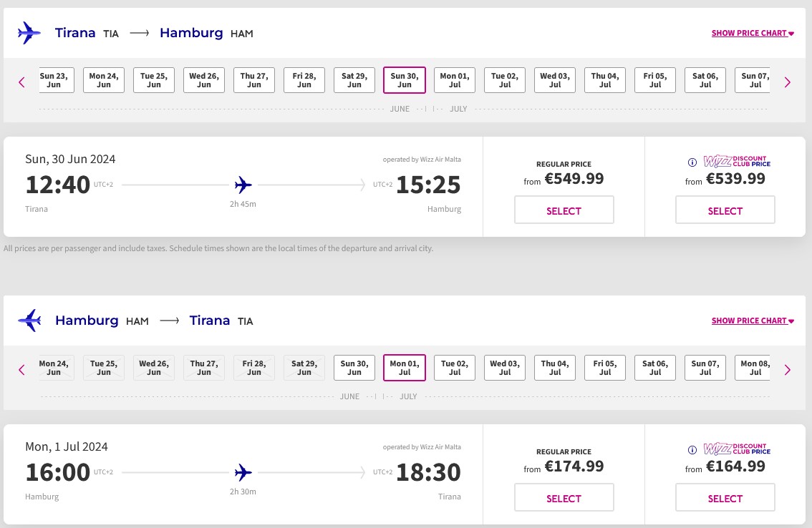Image resolution: width=812 pixels, height=528 pixels.
Task: Click the outbound airplane icon beside Tirana
Action: point(29,33)
